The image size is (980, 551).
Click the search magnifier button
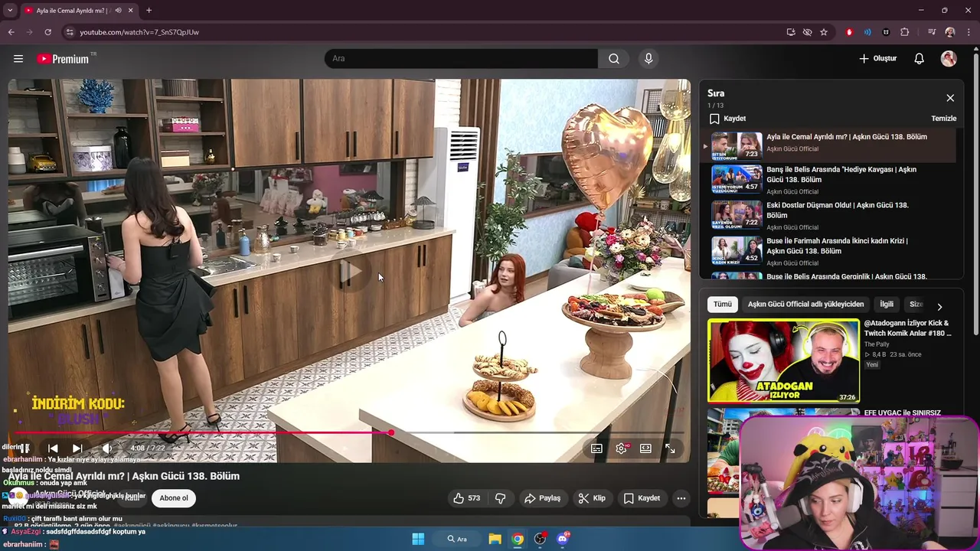point(614,59)
